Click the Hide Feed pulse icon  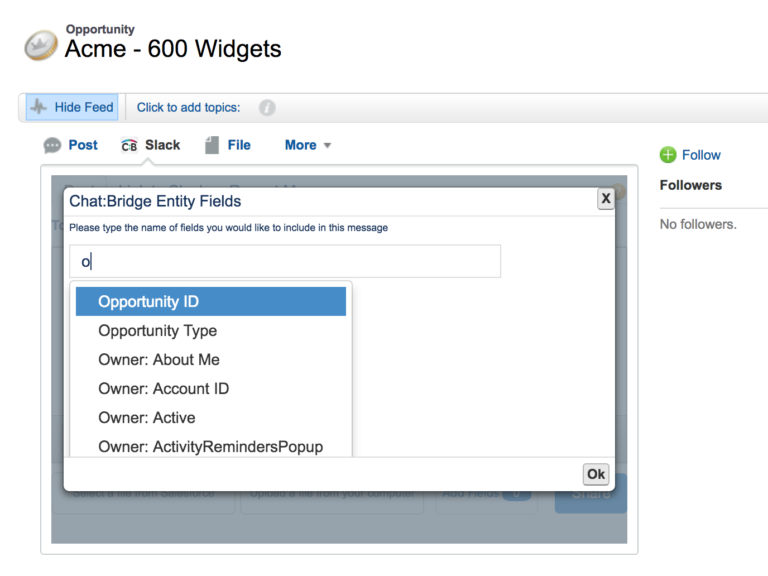click(38, 107)
